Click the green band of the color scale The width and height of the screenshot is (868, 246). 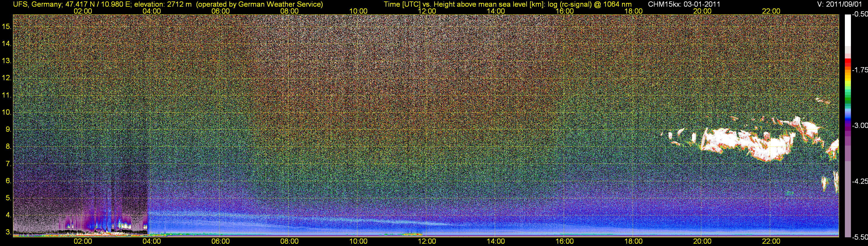coord(847,98)
